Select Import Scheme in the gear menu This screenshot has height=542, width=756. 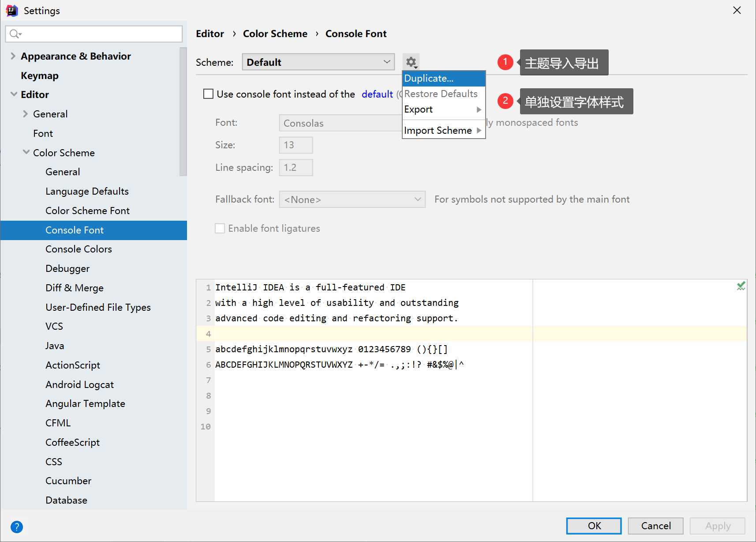pyautogui.click(x=444, y=131)
